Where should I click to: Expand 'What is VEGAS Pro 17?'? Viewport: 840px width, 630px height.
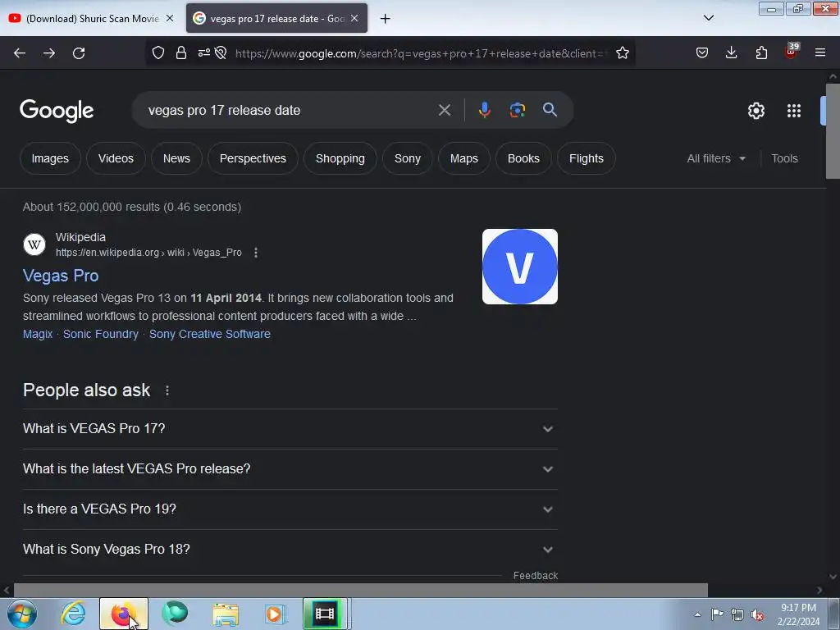pos(290,428)
